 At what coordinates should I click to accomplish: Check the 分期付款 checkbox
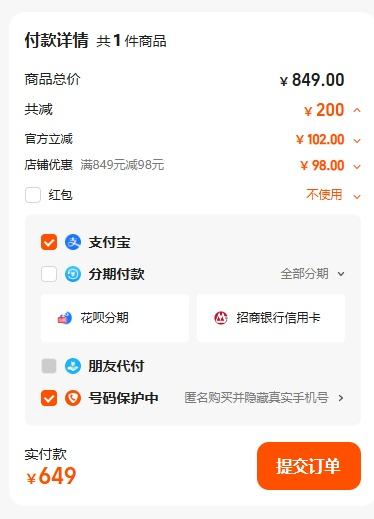[49, 274]
